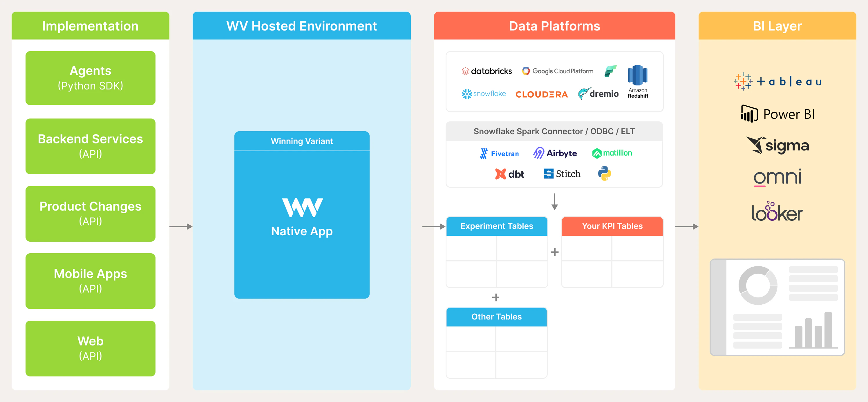This screenshot has height=402, width=868.
Task: Click the green Microsoft Fabric logo
Action: coord(610,71)
